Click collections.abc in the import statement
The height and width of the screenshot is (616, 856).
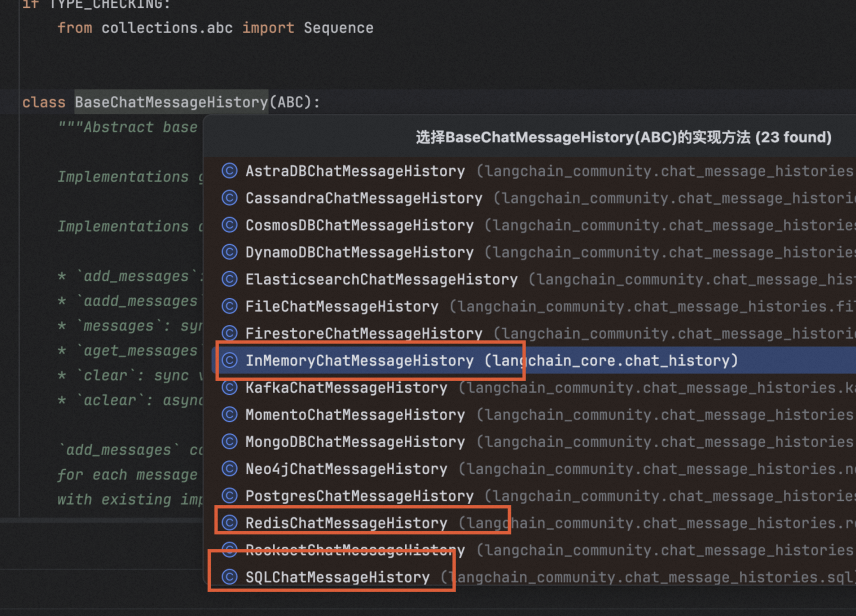click(167, 27)
